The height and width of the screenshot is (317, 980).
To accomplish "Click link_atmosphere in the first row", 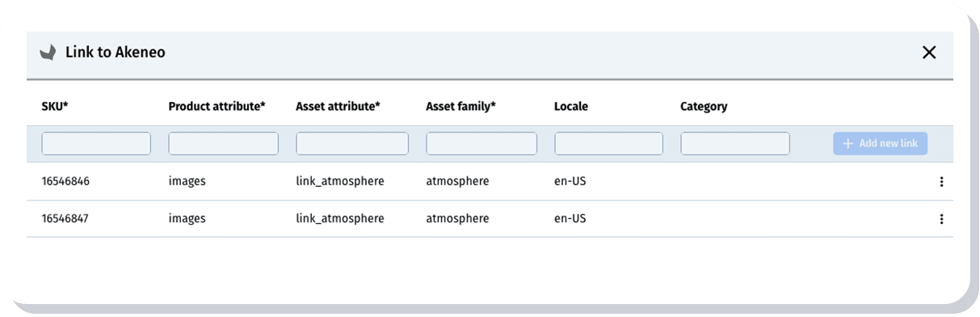I will [340, 182].
